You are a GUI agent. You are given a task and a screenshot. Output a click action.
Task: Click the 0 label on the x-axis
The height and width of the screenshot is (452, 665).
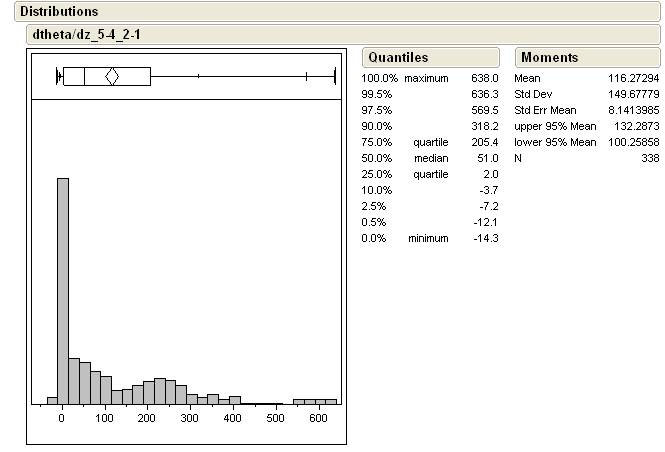[x=62, y=419]
